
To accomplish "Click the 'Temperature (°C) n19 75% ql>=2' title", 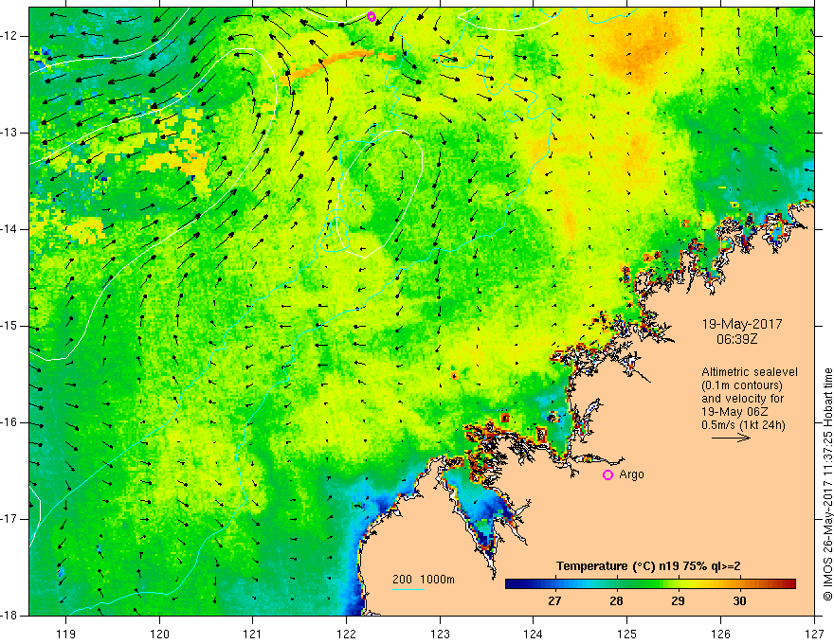I will click(x=648, y=566).
